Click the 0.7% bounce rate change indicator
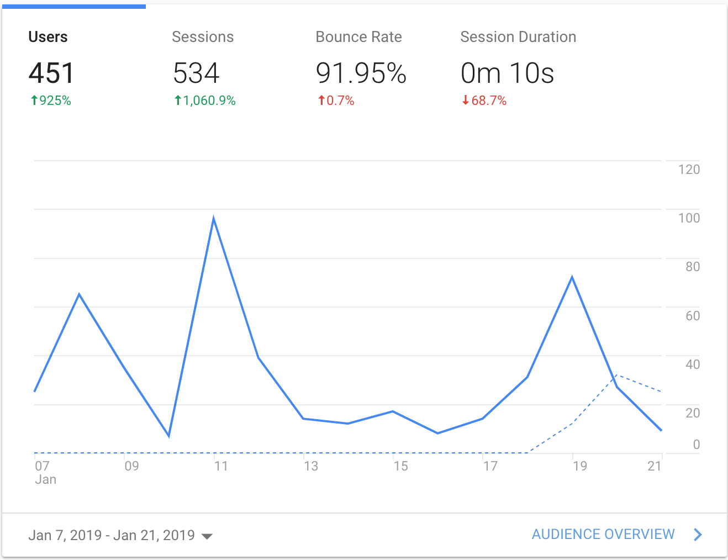Screen dimensions: 728x560 336,101
